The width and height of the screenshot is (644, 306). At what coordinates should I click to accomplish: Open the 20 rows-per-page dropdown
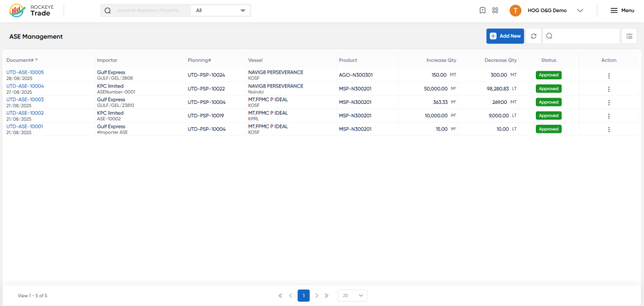click(x=353, y=296)
